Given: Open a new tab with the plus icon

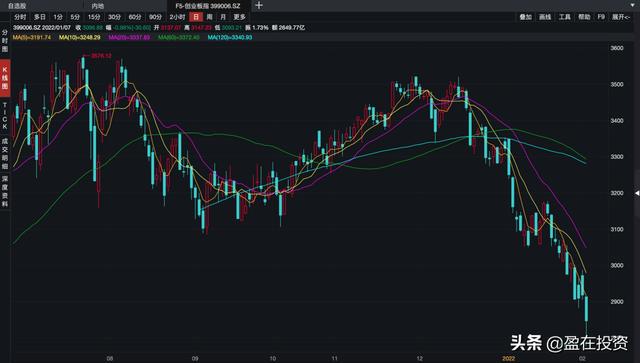Looking at the screenshot, I should click(259, 6).
